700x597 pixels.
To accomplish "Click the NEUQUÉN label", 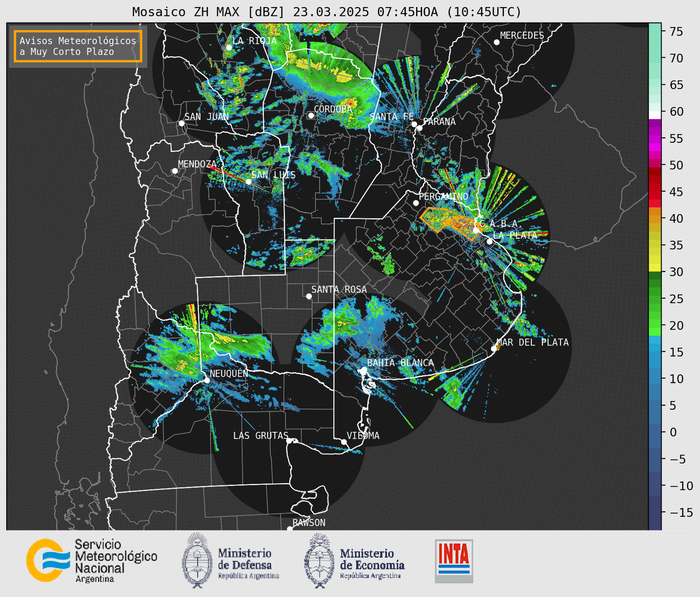I will point(229,373).
